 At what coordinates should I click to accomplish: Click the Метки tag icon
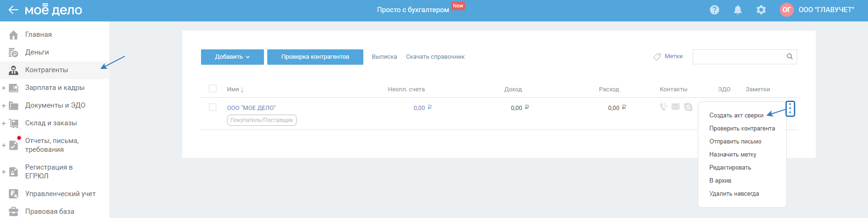(657, 57)
